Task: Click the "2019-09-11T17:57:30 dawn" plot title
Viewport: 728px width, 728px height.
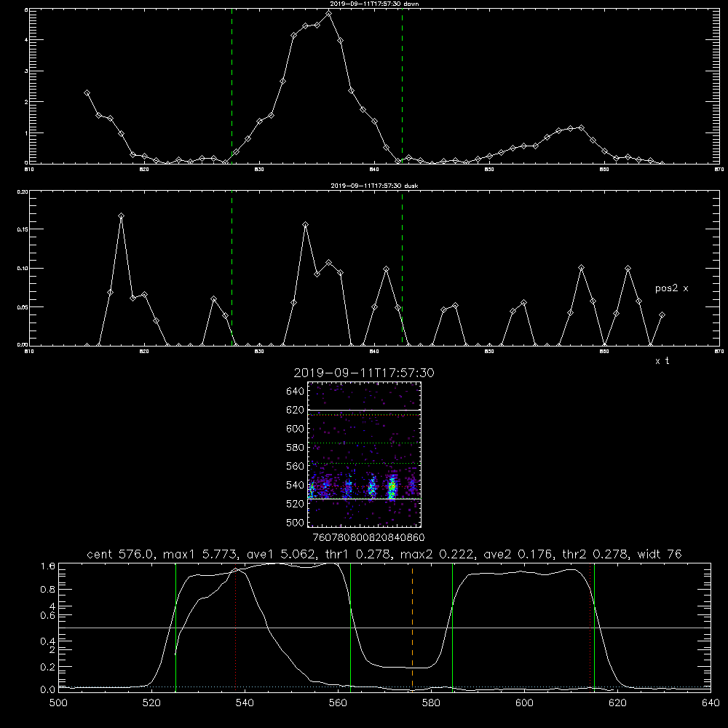Action: coord(374,4)
